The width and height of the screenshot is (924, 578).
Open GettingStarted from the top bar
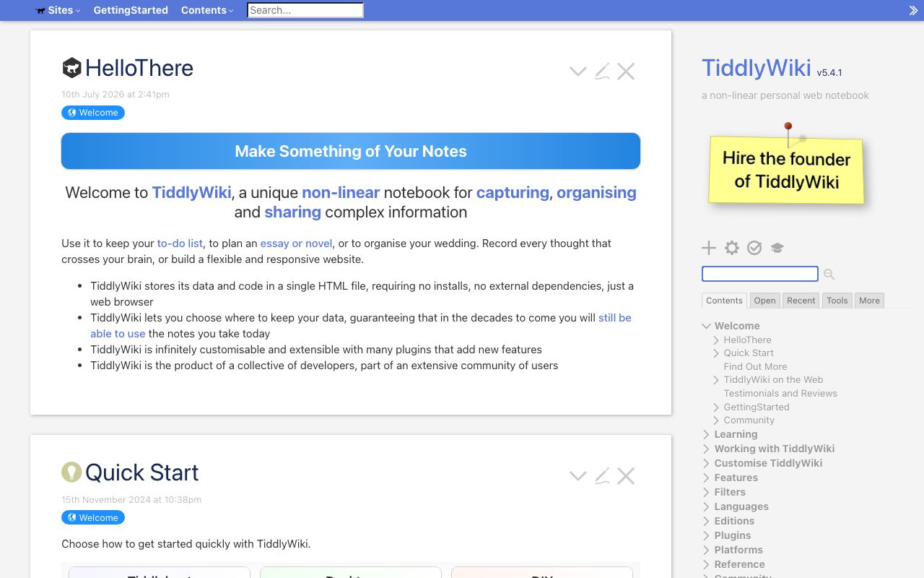click(131, 10)
